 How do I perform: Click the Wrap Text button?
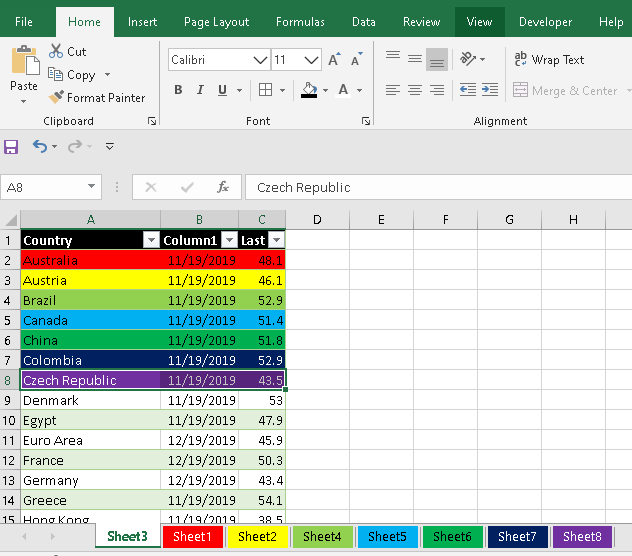coord(549,60)
